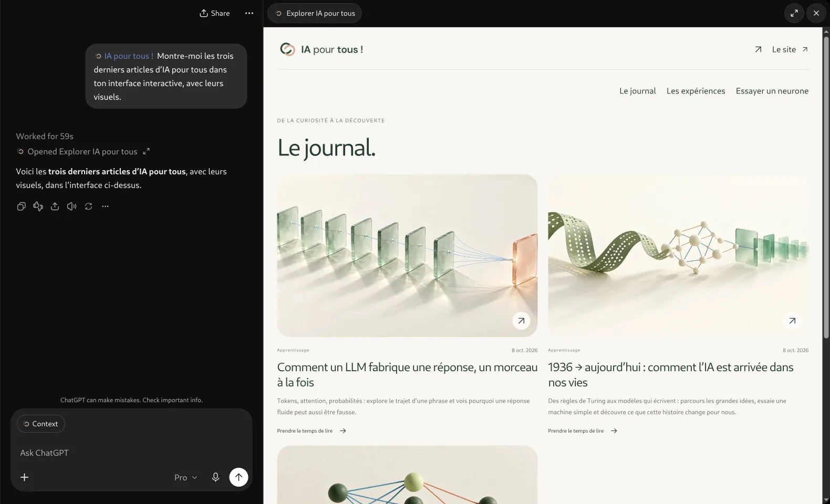Click Prendre le temps de lire under LLM article
The height and width of the screenshot is (504, 830).
(312, 431)
